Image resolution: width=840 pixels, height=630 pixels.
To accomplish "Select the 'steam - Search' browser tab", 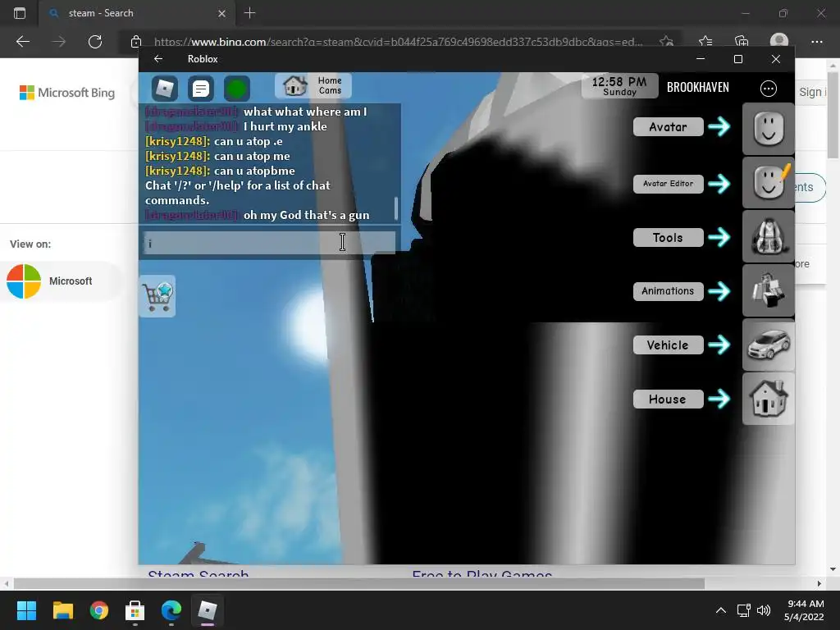I will tap(137, 13).
